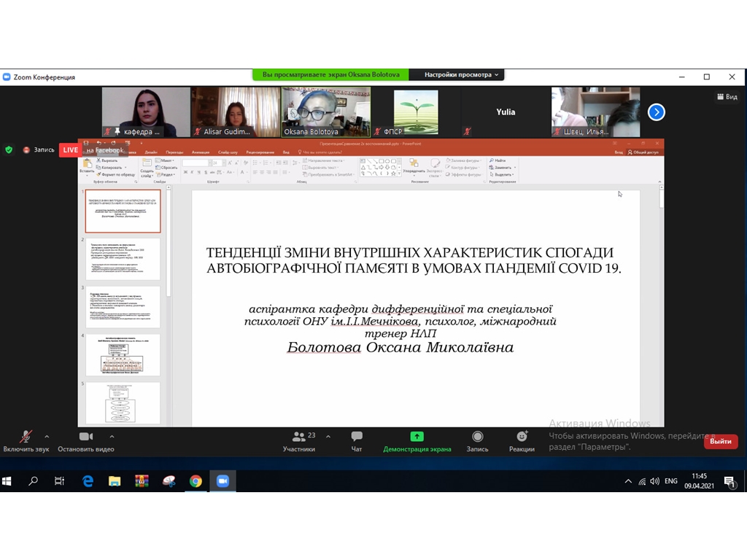Screen dimensions: 747x560
Task: Open the Раздел section dropdown
Action: [x=166, y=174]
